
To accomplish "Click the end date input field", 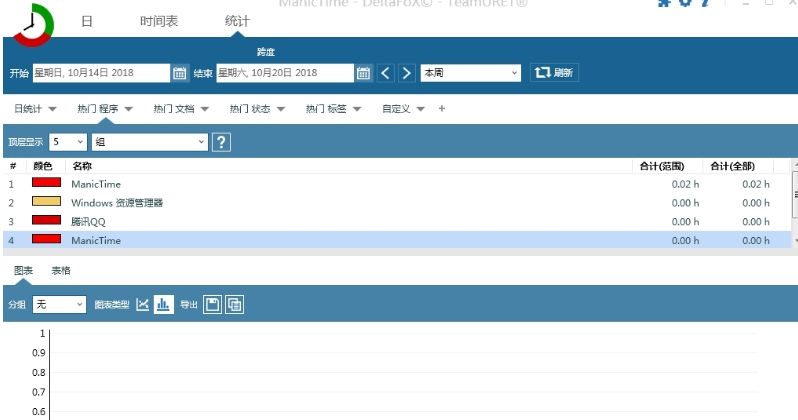I will (285, 73).
